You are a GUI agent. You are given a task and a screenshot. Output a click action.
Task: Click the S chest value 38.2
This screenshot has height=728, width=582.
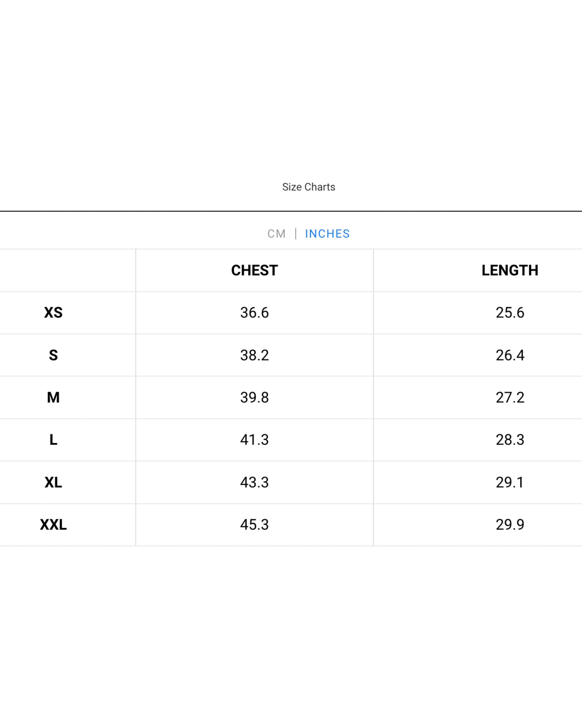tap(254, 355)
